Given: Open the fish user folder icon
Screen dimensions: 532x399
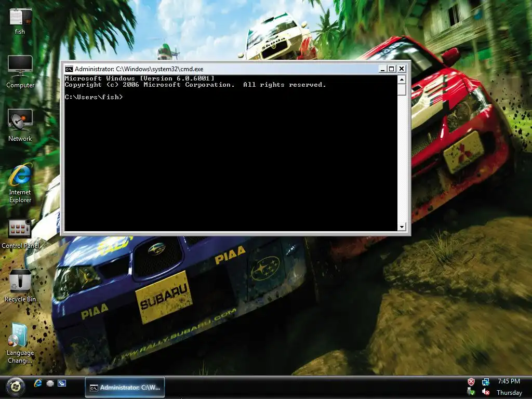Looking at the screenshot, I should pyautogui.click(x=20, y=21).
